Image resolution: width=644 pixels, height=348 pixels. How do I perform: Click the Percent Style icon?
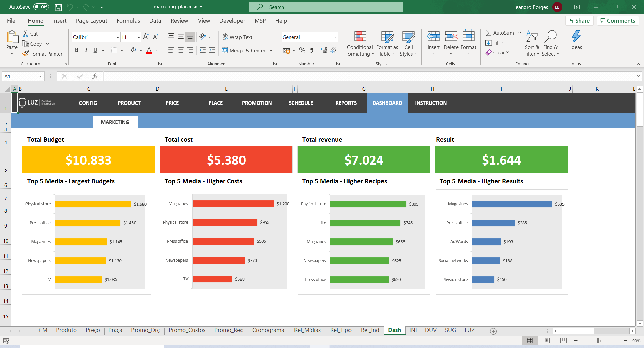302,50
